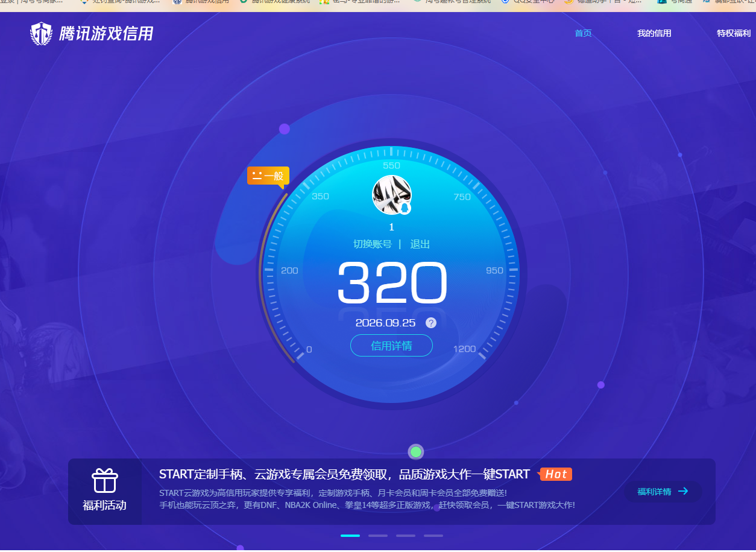Click the date 2026.09.25

(x=385, y=323)
